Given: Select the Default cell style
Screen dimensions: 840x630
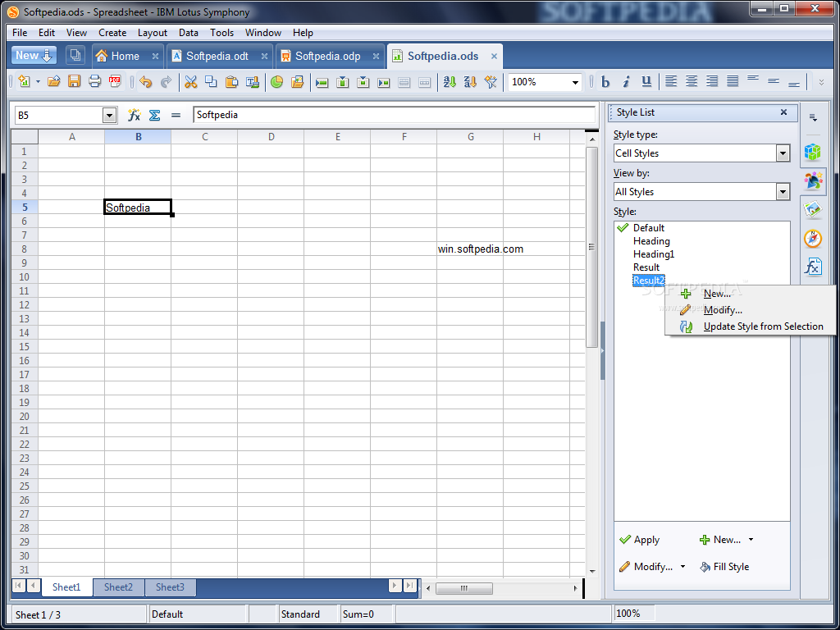Looking at the screenshot, I should [649, 228].
